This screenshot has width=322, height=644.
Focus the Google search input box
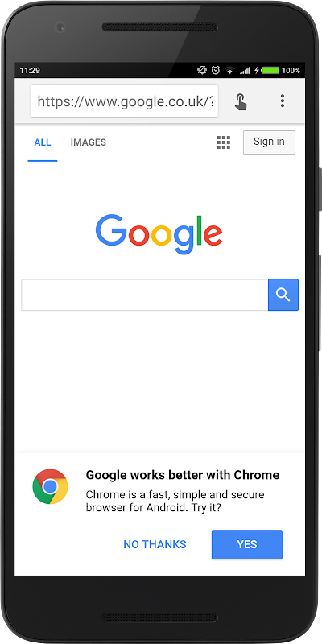coord(145,295)
